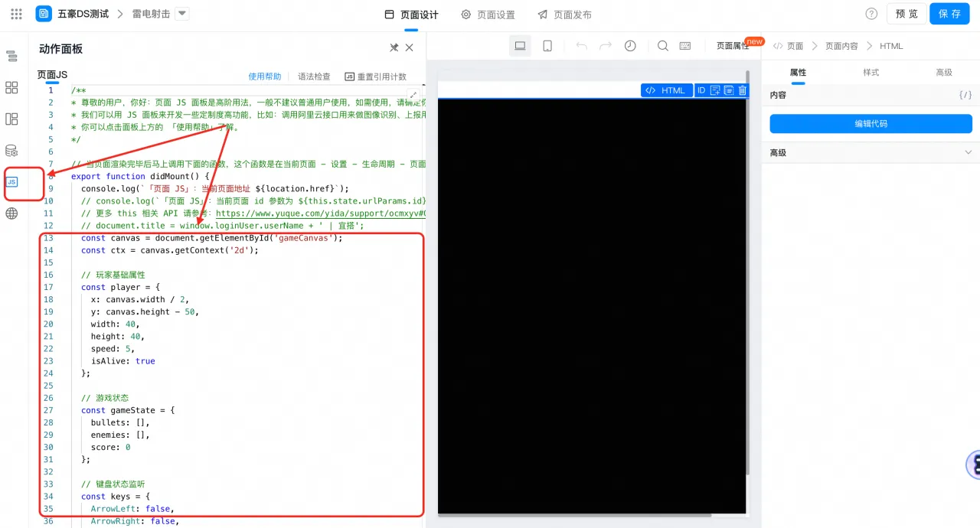Screen dimensions: 980x528
Task: Open the history clock icon
Action: tap(630, 46)
